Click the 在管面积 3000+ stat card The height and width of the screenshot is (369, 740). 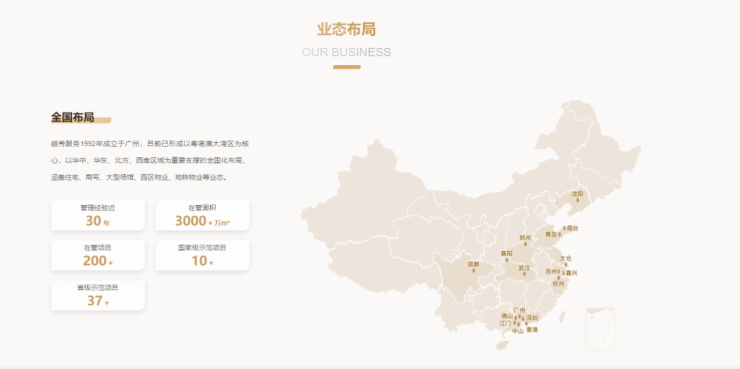coord(202,216)
